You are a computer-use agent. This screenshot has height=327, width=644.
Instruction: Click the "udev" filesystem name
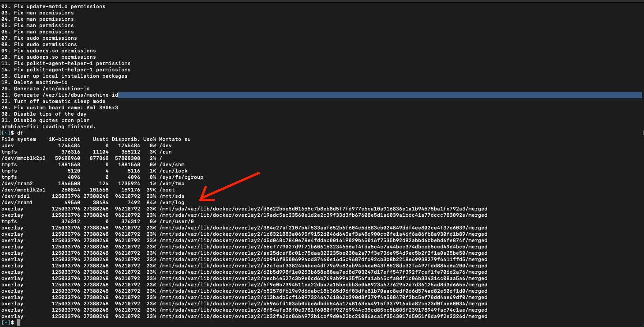click(8, 145)
